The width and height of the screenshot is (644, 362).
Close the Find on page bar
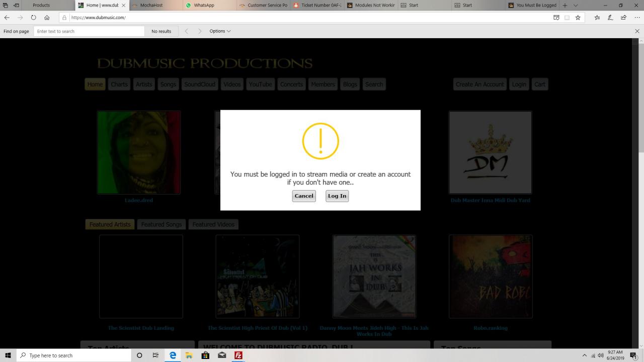click(x=637, y=31)
